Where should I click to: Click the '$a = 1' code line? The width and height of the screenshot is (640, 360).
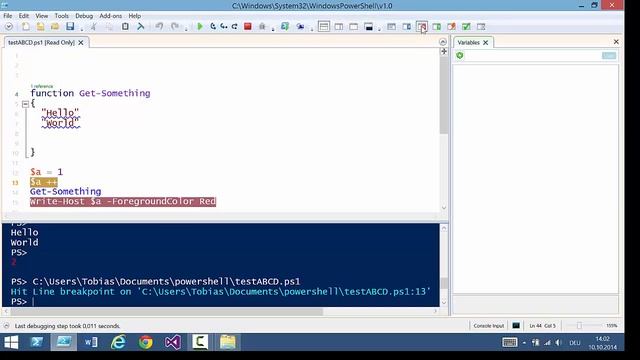tap(47, 172)
